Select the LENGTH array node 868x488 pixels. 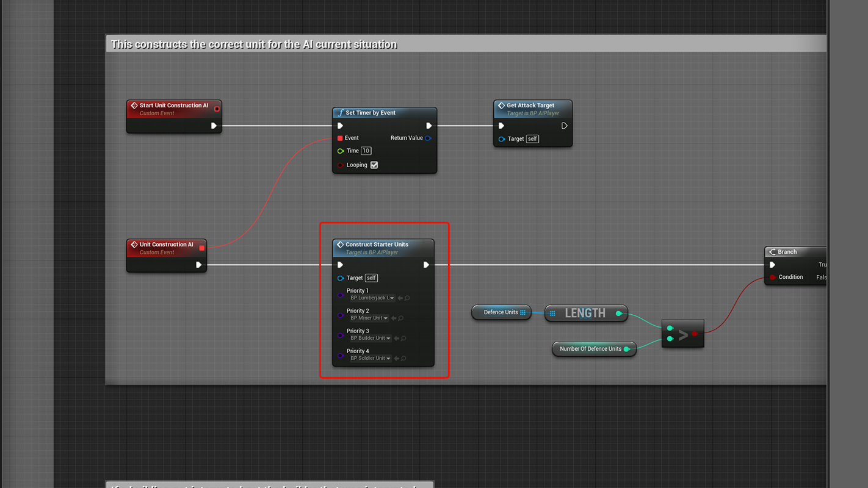585,313
